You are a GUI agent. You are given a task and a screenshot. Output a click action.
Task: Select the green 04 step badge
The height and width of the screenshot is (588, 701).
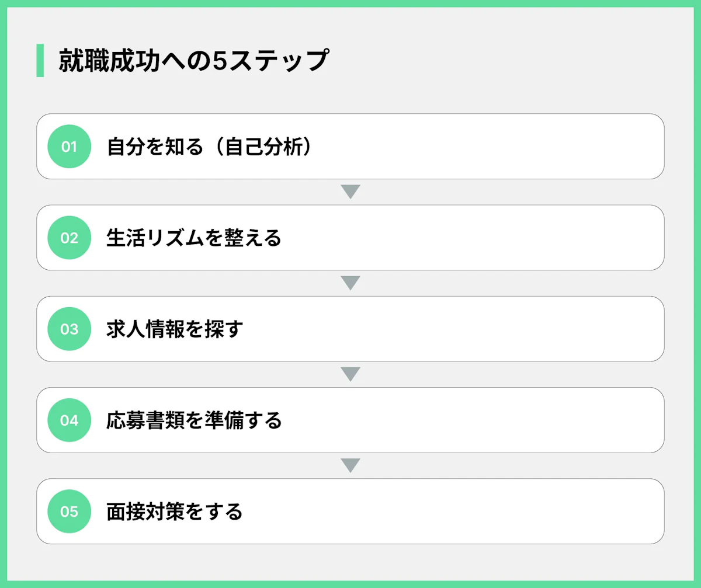[x=69, y=420]
